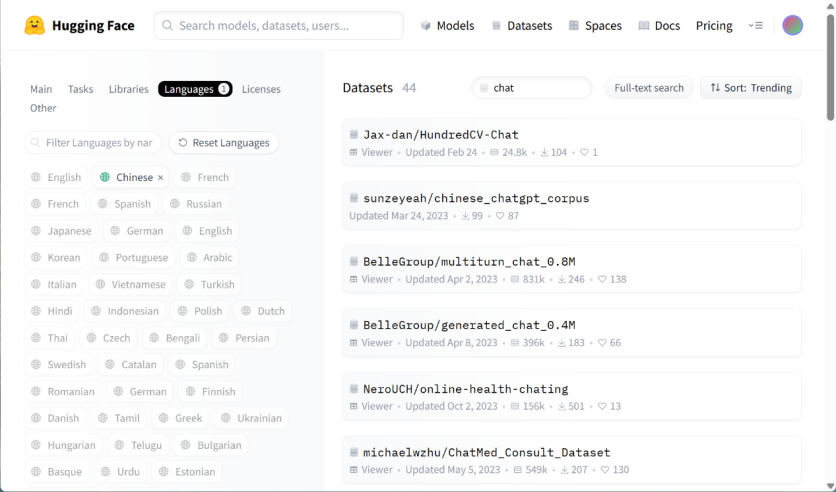The height and width of the screenshot is (492, 836).
Task: Select the Turkish language filter
Action: click(210, 285)
